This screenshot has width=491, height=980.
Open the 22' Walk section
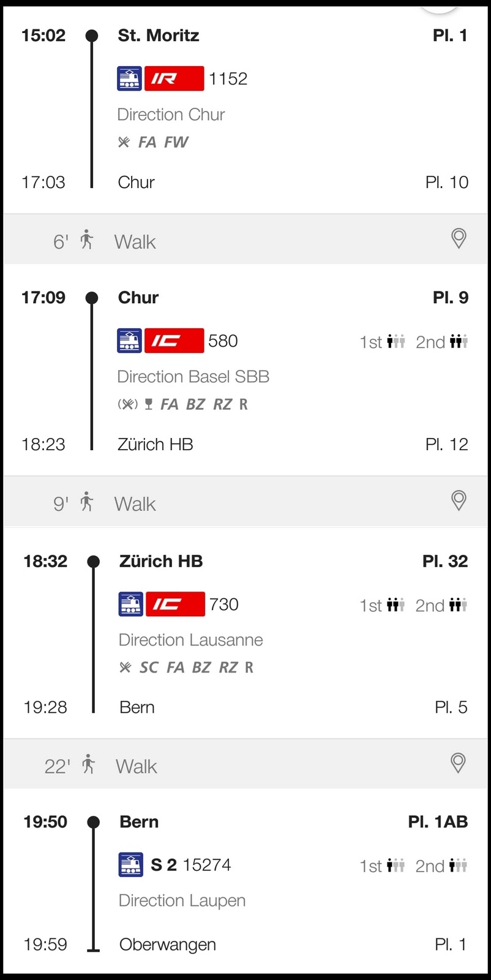pyautogui.click(x=245, y=764)
